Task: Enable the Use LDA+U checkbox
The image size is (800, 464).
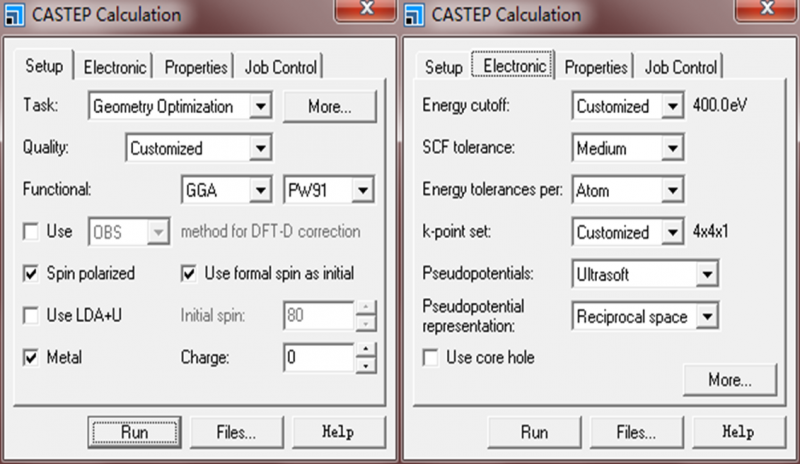Action: tap(31, 315)
